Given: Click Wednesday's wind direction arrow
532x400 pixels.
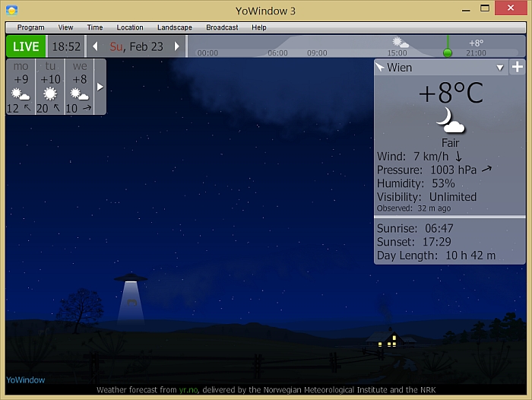Looking at the screenshot, I should pyautogui.click(x=87, y=108).
